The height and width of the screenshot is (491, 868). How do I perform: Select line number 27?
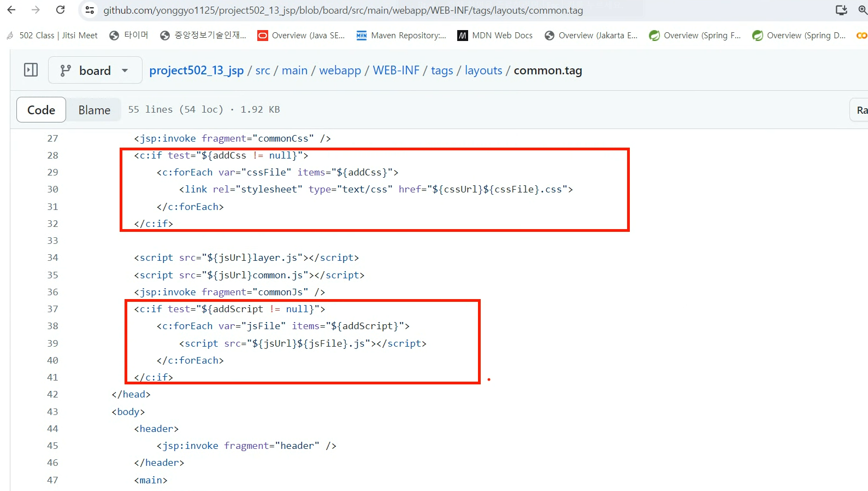tap(52, 138)
